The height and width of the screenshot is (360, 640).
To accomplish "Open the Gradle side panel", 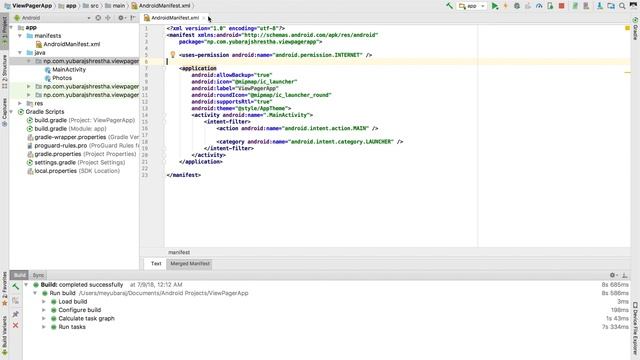I will 635,30.
